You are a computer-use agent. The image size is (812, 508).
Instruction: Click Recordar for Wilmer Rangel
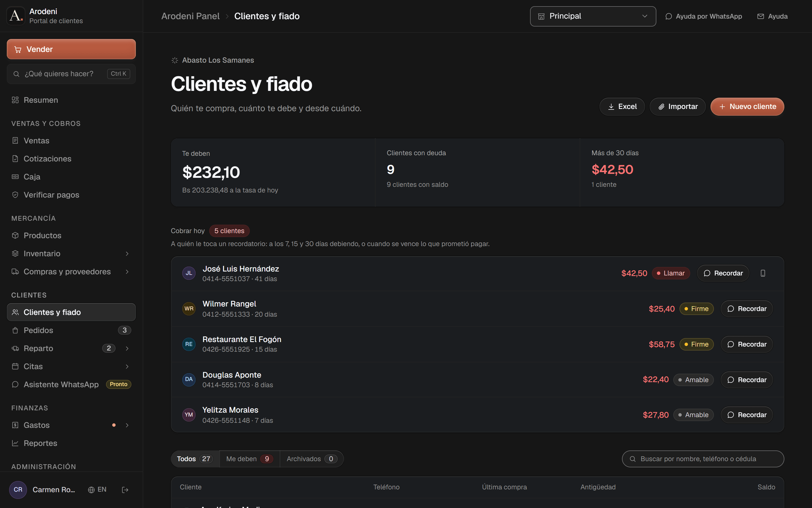(x=747, y=309)
